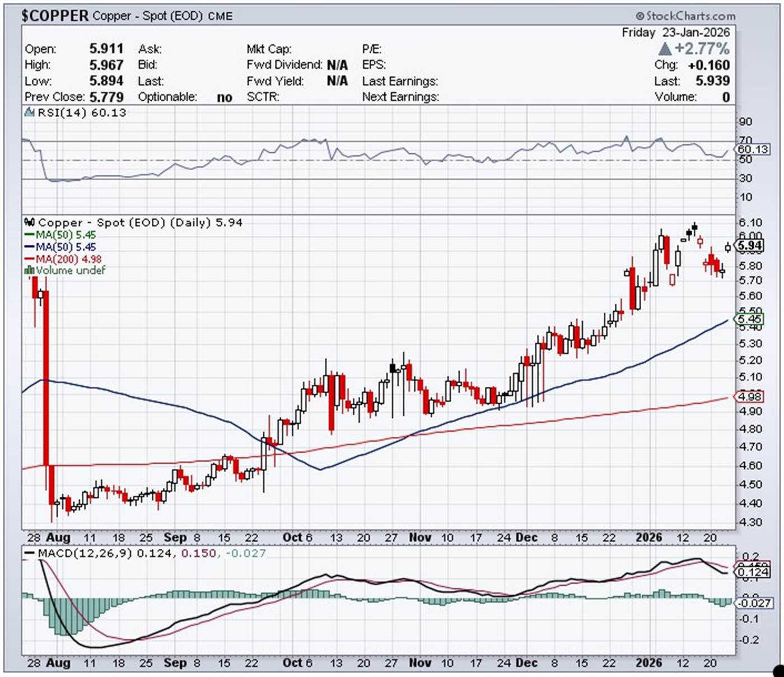
Task: Click the up-triangle icon beside +2.77%
Action: [x=665, y=49]
